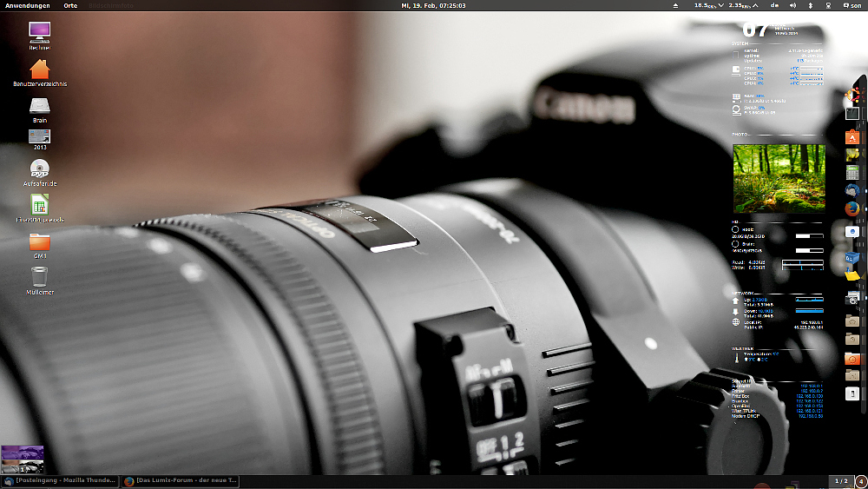Open the GM5 folder on desktop

[x=39, y=242]
